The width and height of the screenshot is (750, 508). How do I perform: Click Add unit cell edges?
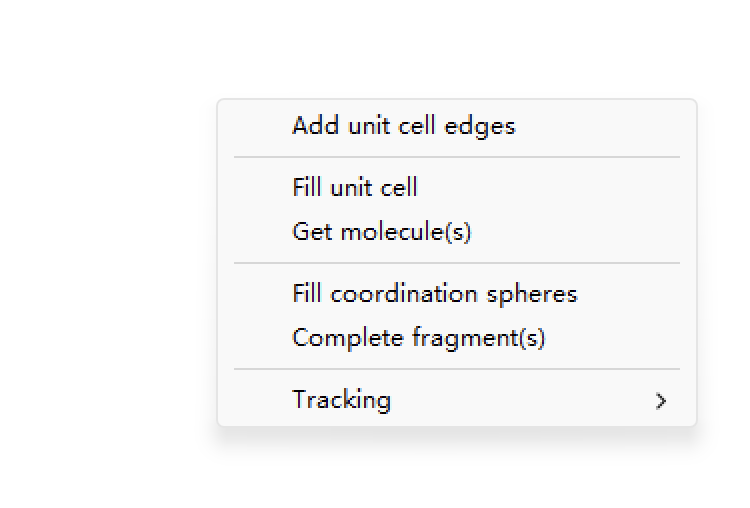(403, 126)
